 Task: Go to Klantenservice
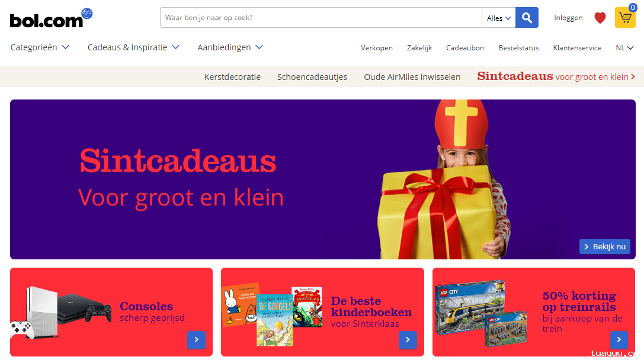click(577, 48)
